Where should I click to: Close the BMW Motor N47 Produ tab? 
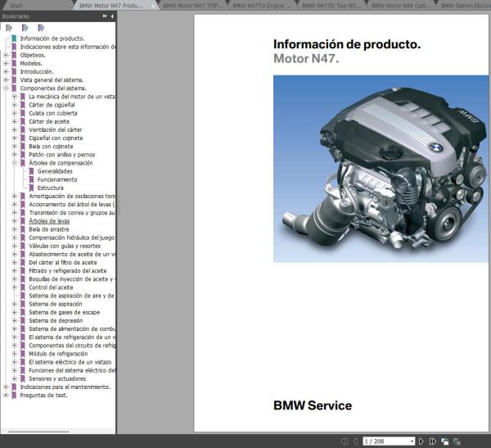(x=153, y=6)
